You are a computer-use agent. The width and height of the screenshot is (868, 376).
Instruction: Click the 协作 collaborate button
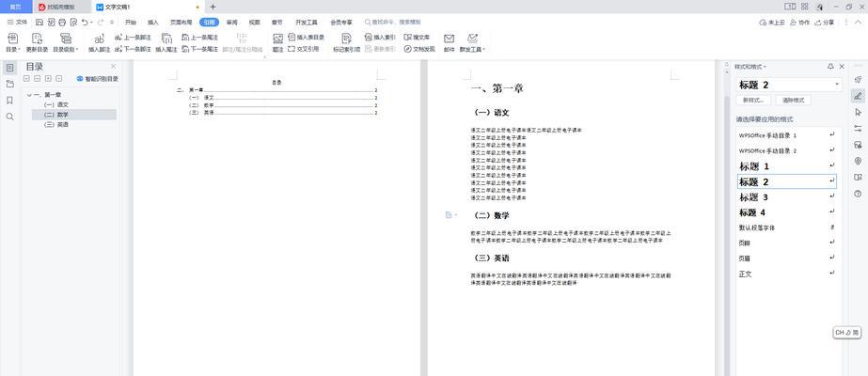tap(800, 23)
